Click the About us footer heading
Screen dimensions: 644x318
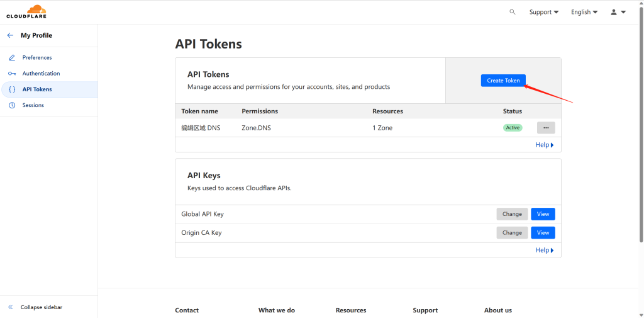[x=498, y=310]
